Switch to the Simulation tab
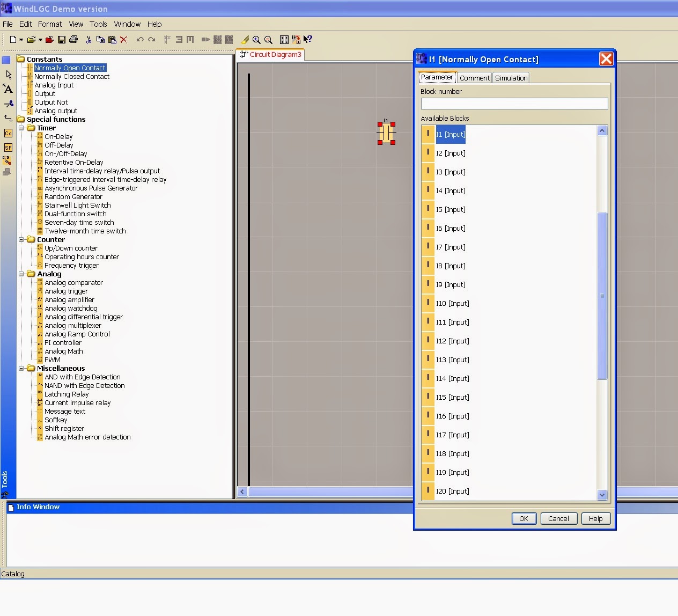The image size is (678, 616). point(510,77)
